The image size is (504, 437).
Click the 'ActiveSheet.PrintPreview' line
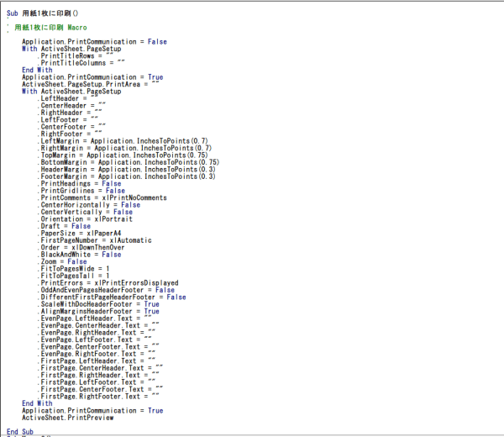click(68, 418)
